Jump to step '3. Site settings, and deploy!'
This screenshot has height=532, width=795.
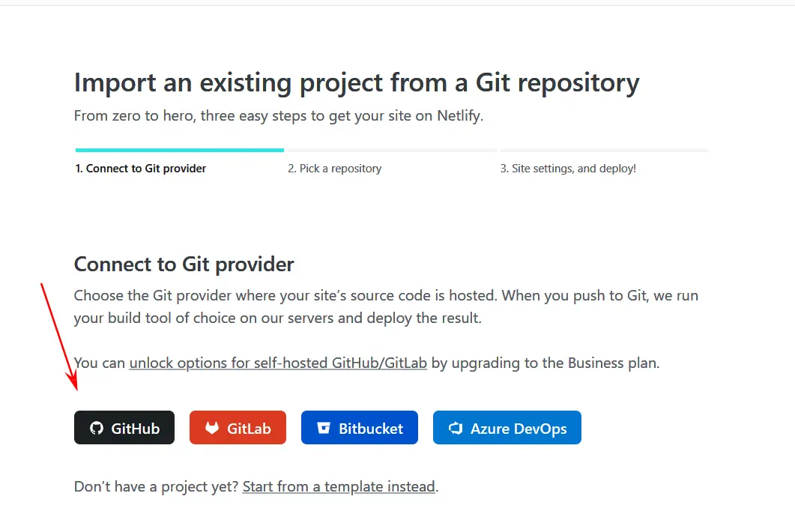point(568,169)
